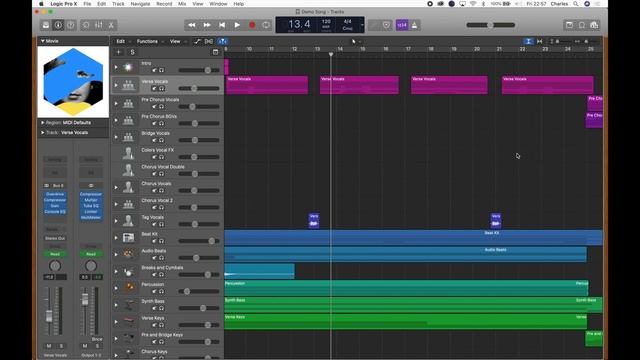Screen dimensions: 640x360
Task: Click the duplicate track header button
Action: (216, 52)
